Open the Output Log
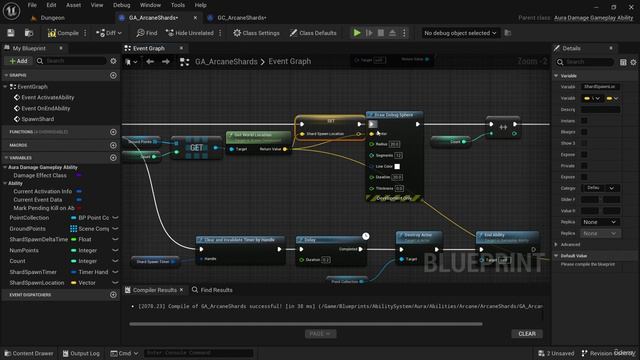This screenshot has width=640, height=360. (x=81, y=353)
